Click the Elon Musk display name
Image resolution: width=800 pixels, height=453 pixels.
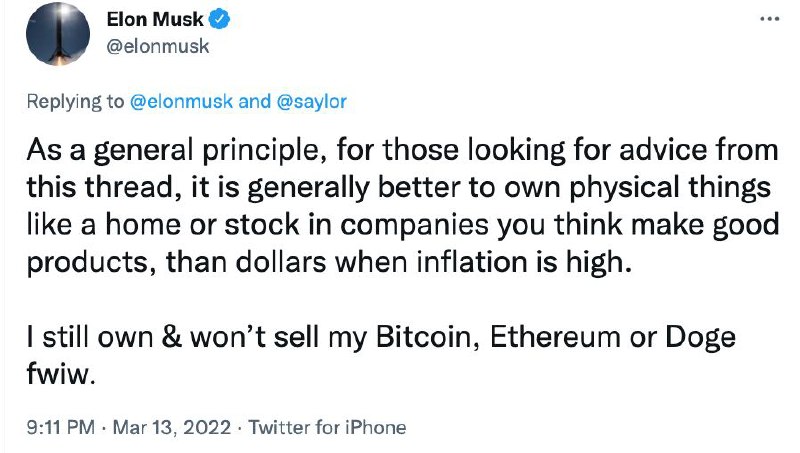pos(155,19)
